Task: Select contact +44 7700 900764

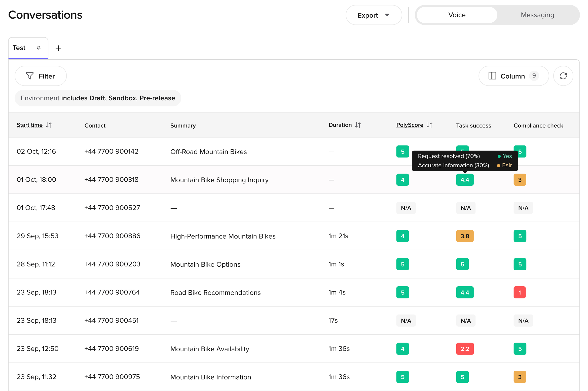Action: (x=112, y=292)
